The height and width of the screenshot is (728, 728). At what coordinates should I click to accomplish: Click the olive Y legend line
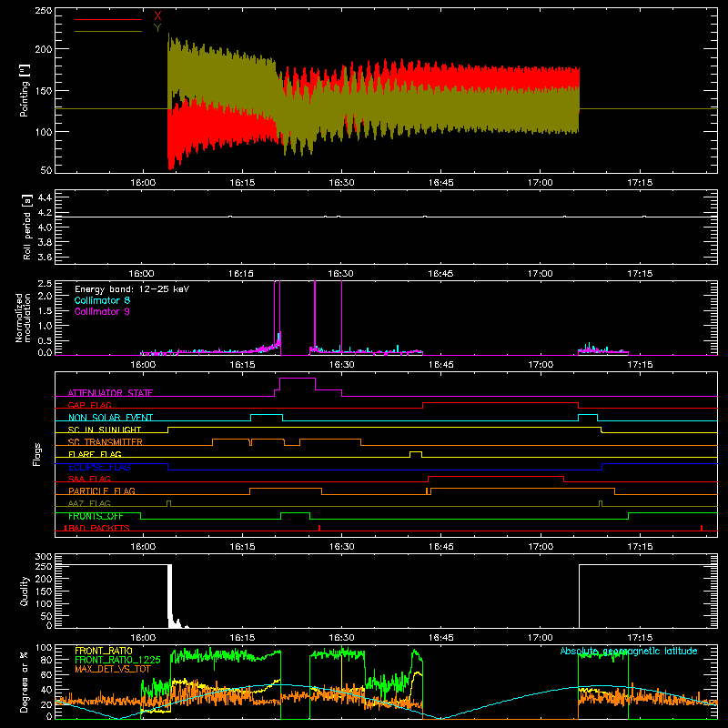pyautogui.click(x=108, y=31)
